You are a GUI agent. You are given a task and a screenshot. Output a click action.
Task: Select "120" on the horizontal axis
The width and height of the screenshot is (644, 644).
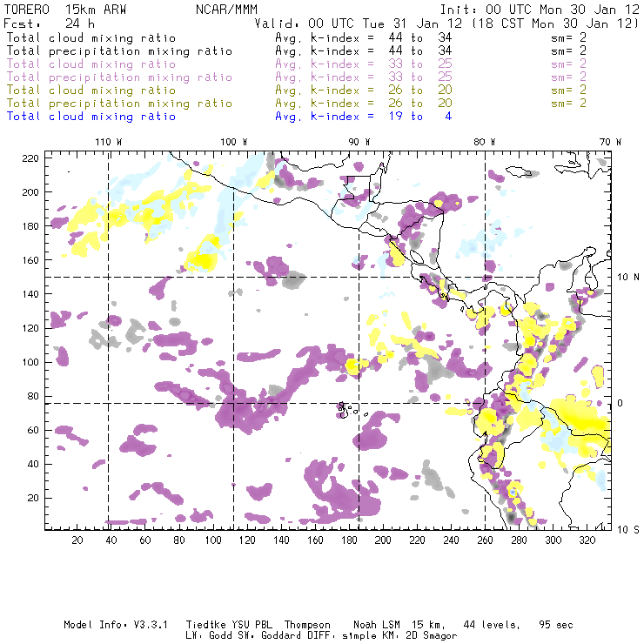point(247,540)
